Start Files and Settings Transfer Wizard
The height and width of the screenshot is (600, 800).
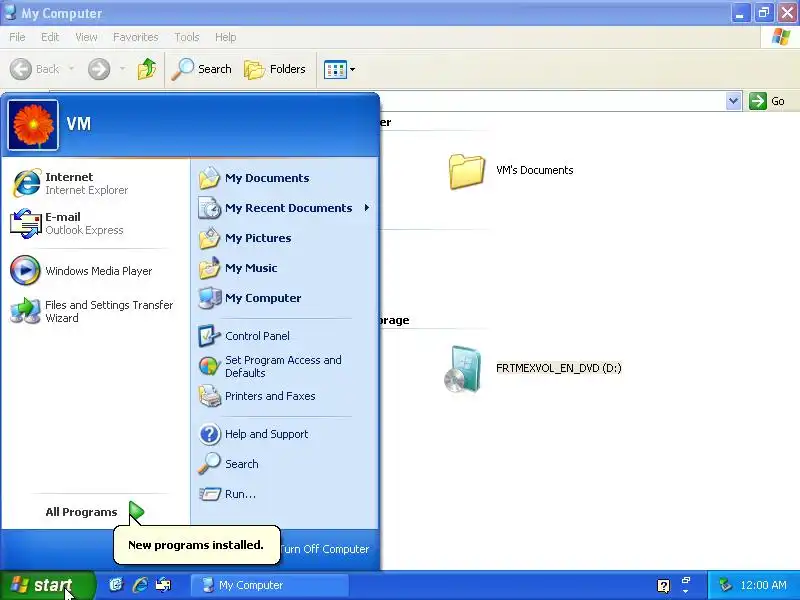(x=95, y=311)
